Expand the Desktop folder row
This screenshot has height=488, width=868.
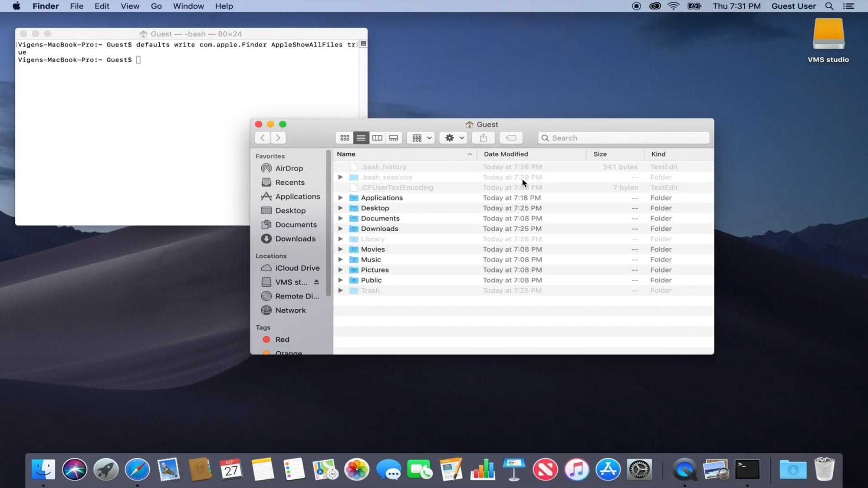(x=341, y=208)
